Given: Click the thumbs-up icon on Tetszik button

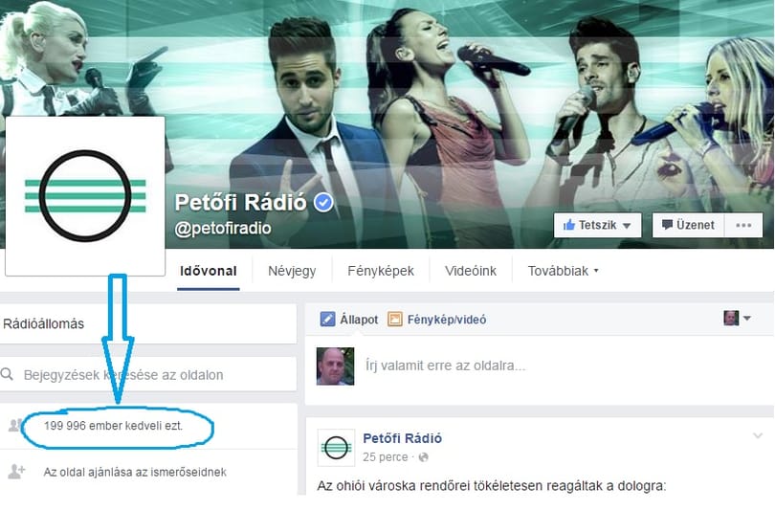Looking at the screenshot, I should (569, 225).
